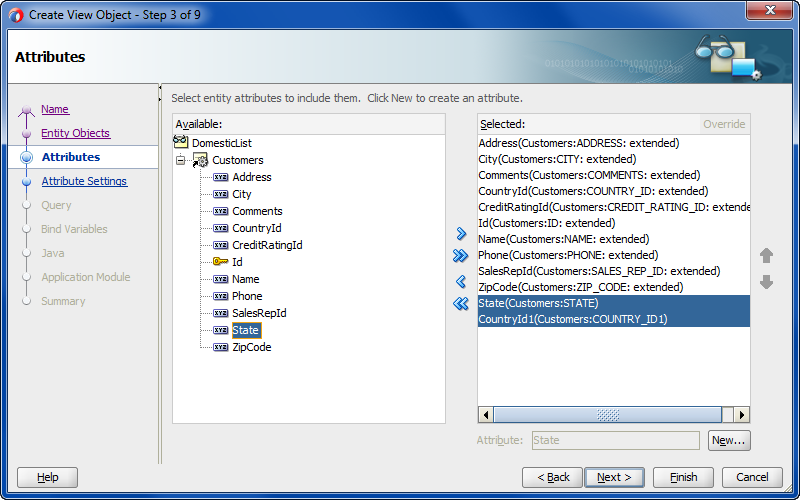Click the attribute icon beside City
800x500 pixels.
(x=220, y=194)
